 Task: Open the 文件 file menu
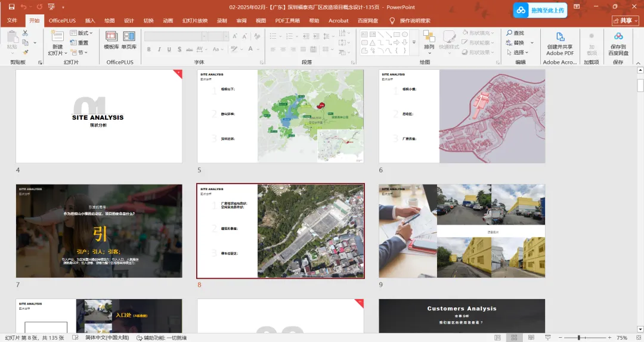(13, 20)
